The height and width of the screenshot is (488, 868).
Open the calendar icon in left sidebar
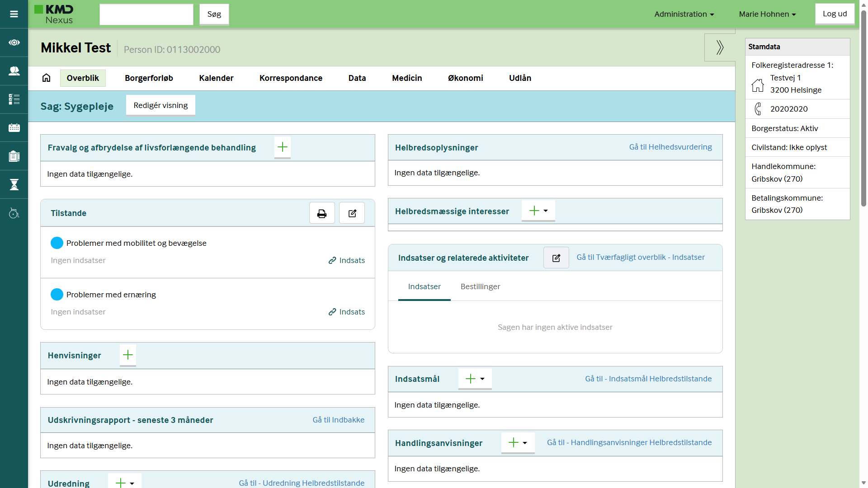pyautogui.click(x=14, y=128)
